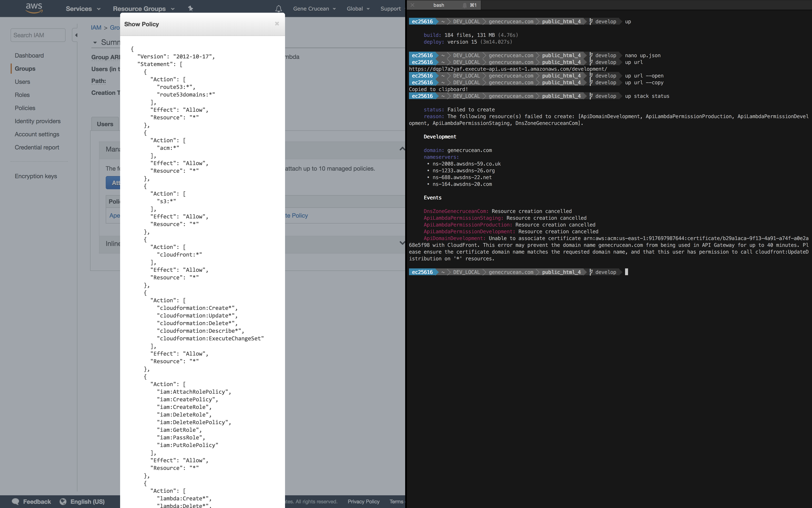Screen dimensions: 812x508
Task: Expand the Inline Policies section chevron
Action: tap(402, 243)
